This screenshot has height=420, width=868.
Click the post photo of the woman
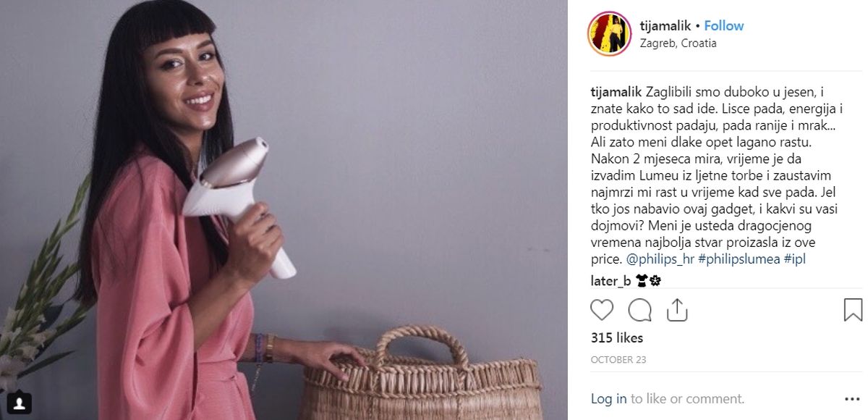tap(284, 210)
